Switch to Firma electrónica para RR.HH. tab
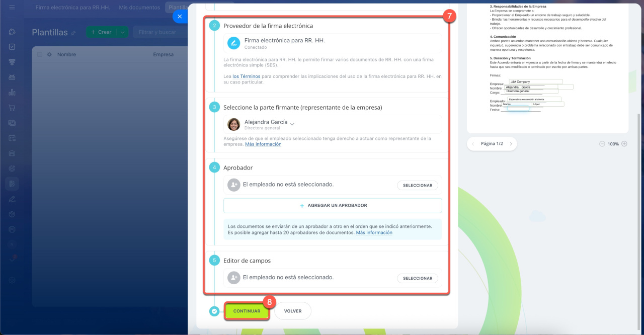 click(x=73, y=8)
